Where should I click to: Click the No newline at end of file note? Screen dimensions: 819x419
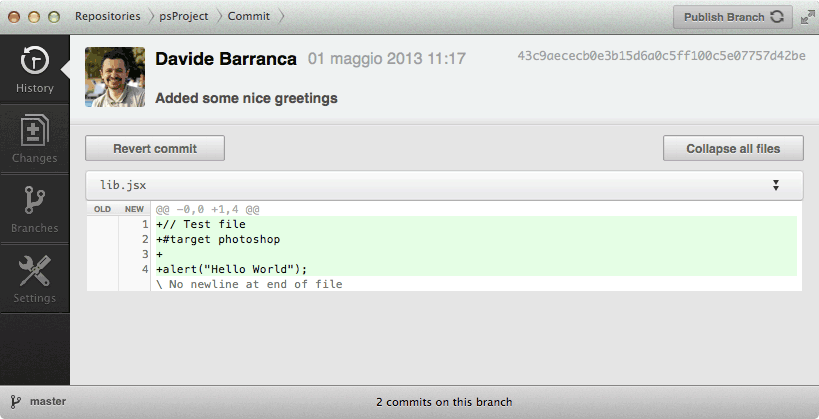(x=249, y=284)
